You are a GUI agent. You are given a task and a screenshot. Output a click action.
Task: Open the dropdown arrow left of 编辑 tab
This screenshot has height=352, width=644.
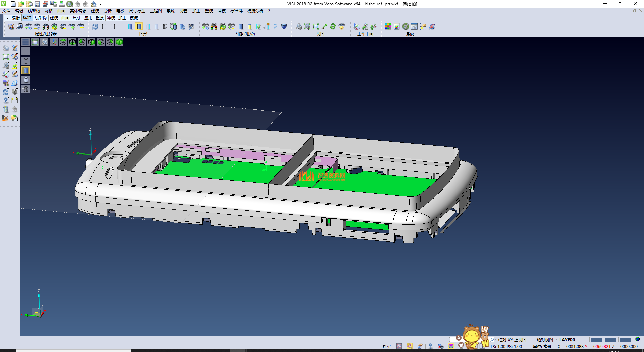7,18
